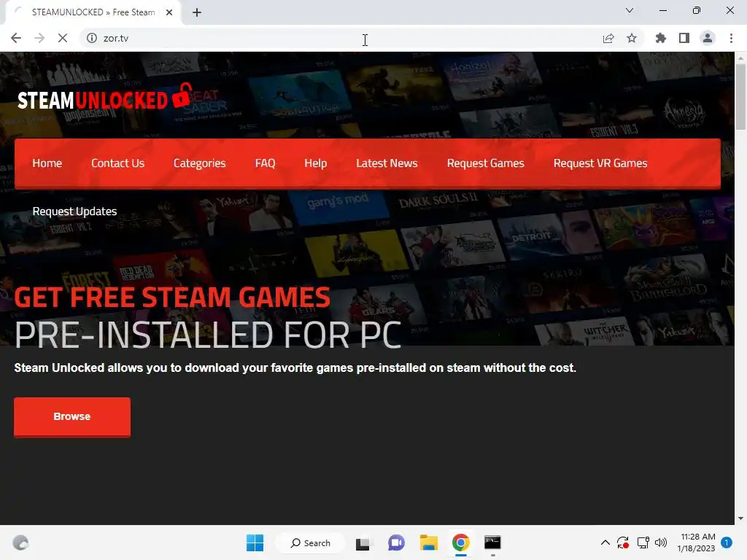Select the STEAMUNLOCKED browser tab
Viewport: 747px width, 560px height.
[93, 12]
